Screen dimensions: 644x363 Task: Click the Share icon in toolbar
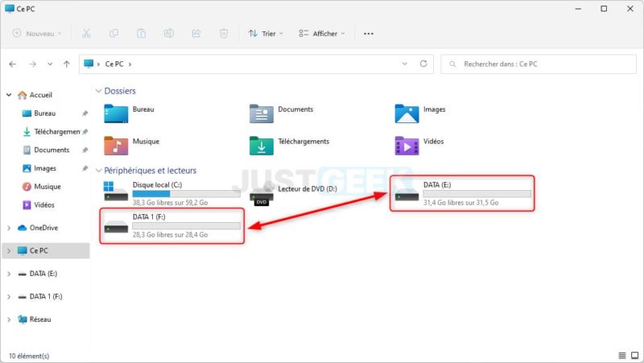click(x=196, y=33)
